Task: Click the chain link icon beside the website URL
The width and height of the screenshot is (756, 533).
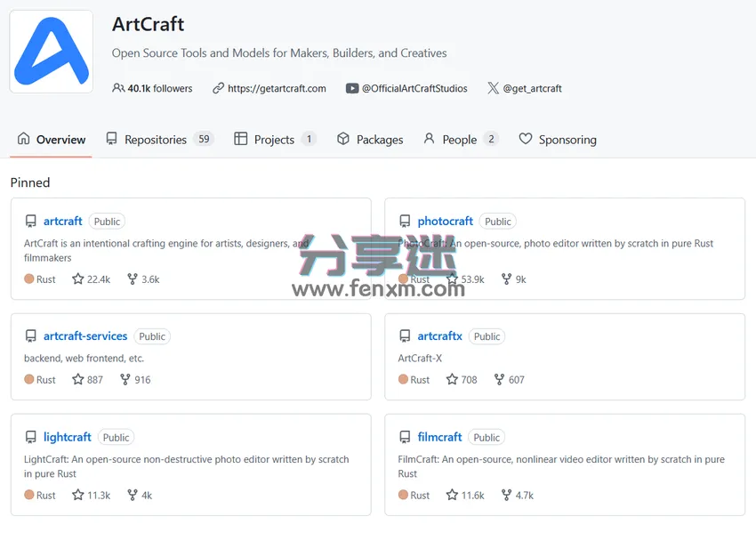Action: tap(219, 88)
